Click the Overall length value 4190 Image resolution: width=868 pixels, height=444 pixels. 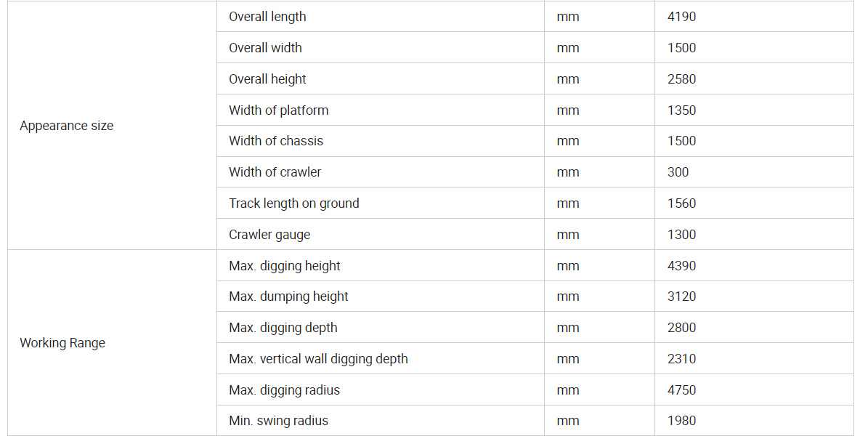681,17
